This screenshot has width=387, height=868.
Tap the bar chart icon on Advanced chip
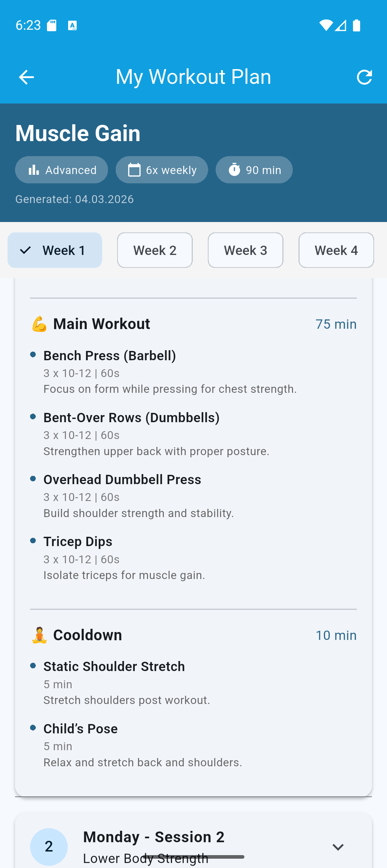click(x=33, y=170)
